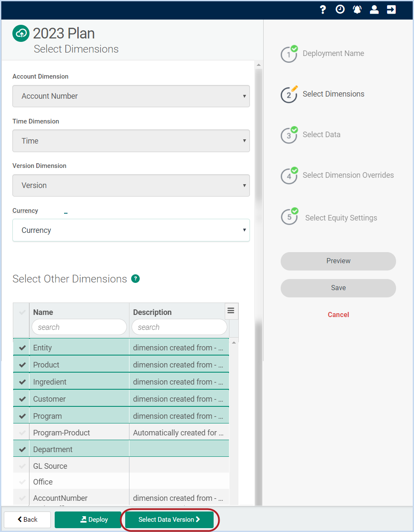Click step 2 circle with pencil icon
Viewport: 414px width, 532px height.
pos(289,94)
